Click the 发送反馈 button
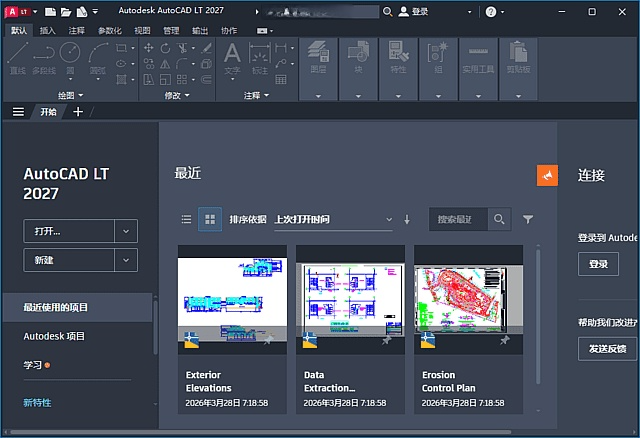Screen dimensions: 640x438 pyautogui.click(x=607, y=349)
